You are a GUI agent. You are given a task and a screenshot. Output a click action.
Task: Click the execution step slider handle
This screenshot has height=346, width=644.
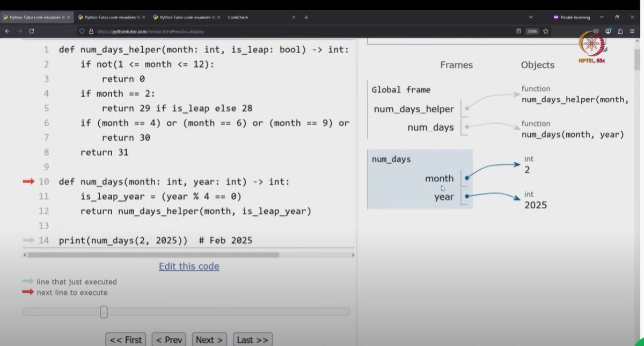click(104, 312)
